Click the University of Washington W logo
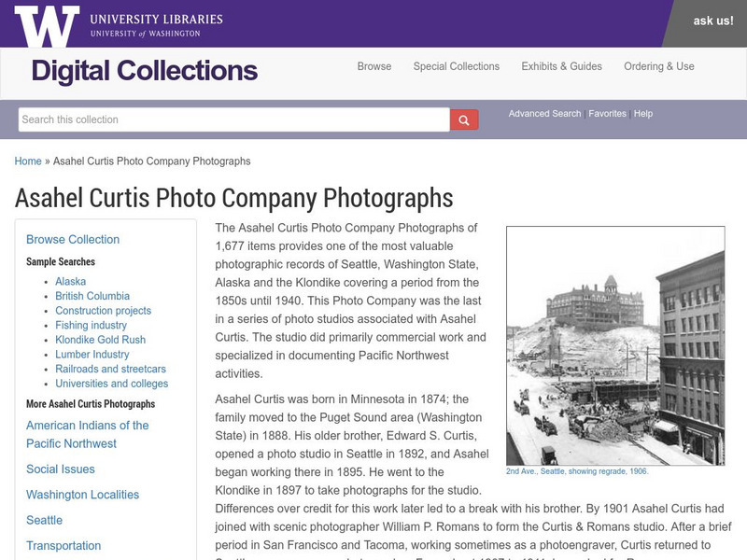 (x=47, y=26)
